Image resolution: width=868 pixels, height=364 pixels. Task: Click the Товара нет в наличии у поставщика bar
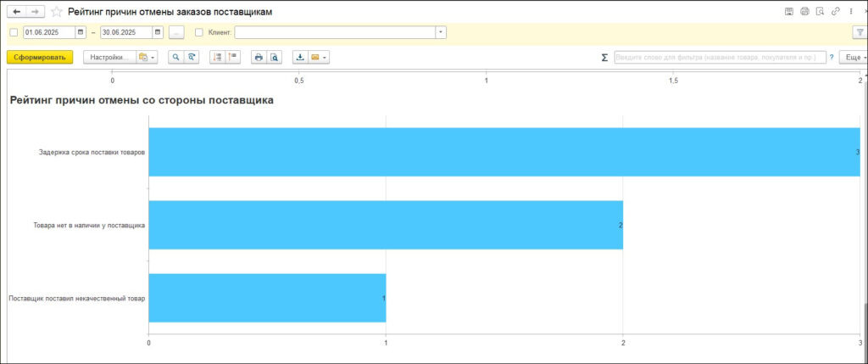tap(386, 225)
